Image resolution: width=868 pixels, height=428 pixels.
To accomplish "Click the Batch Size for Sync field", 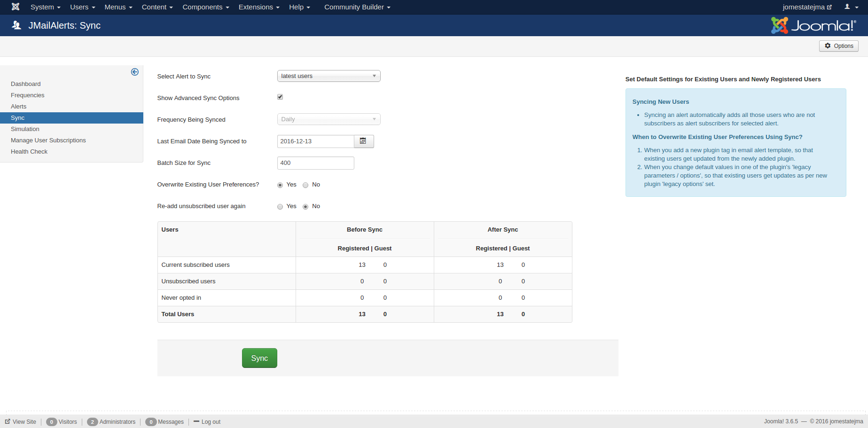I will (315, 163).
